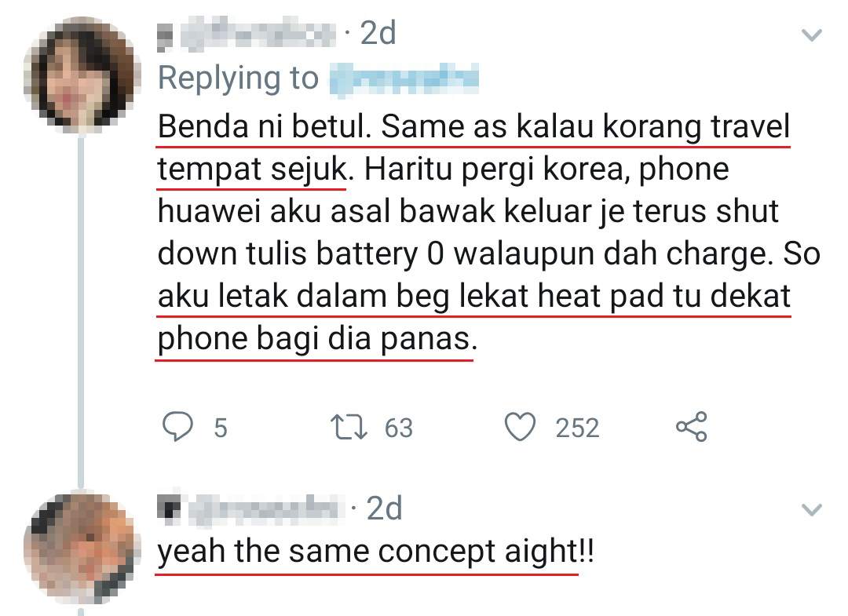
Task: Like the tweet with the heart icon
Action: pos(520,427)
